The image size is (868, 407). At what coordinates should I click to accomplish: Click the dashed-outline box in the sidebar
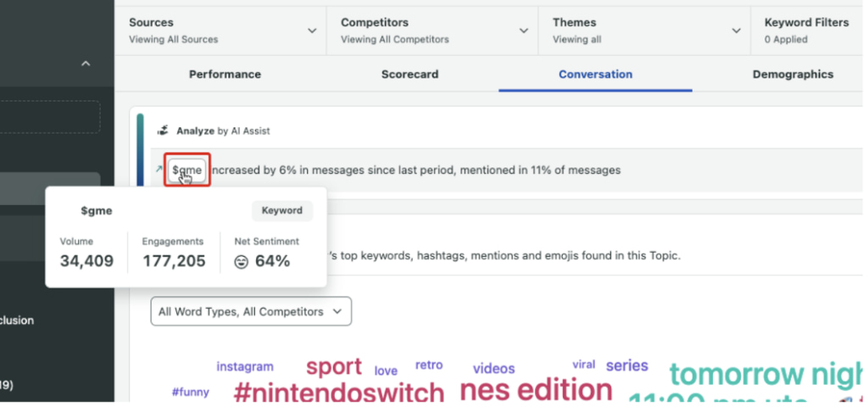[x=51, y=117]
